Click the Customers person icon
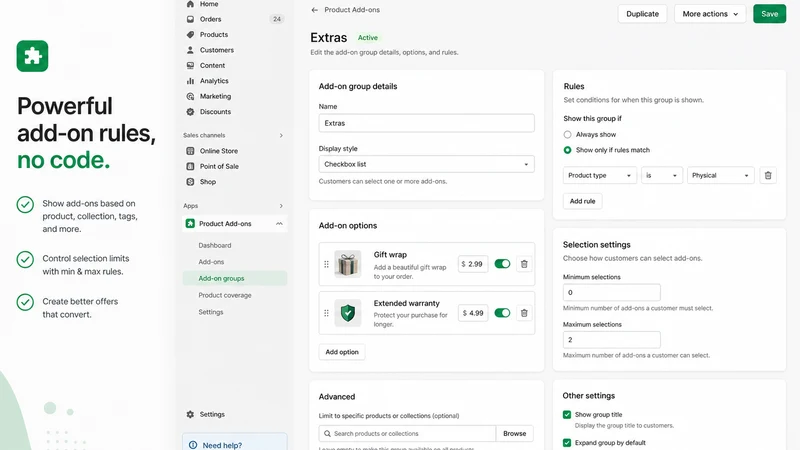Viewport: 800px width, 450px height. point(190,50)
